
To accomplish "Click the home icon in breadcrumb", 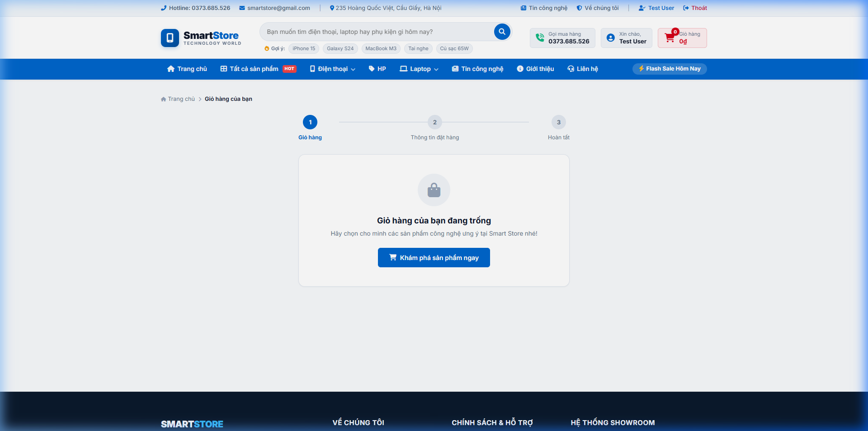I will pyautogui.click(x=163, y=99).
